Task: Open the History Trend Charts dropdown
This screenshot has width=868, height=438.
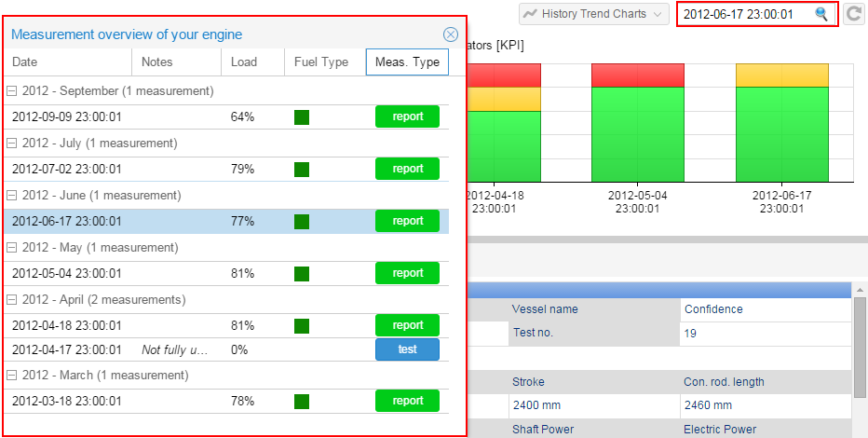Action: (x=594, y=14)
